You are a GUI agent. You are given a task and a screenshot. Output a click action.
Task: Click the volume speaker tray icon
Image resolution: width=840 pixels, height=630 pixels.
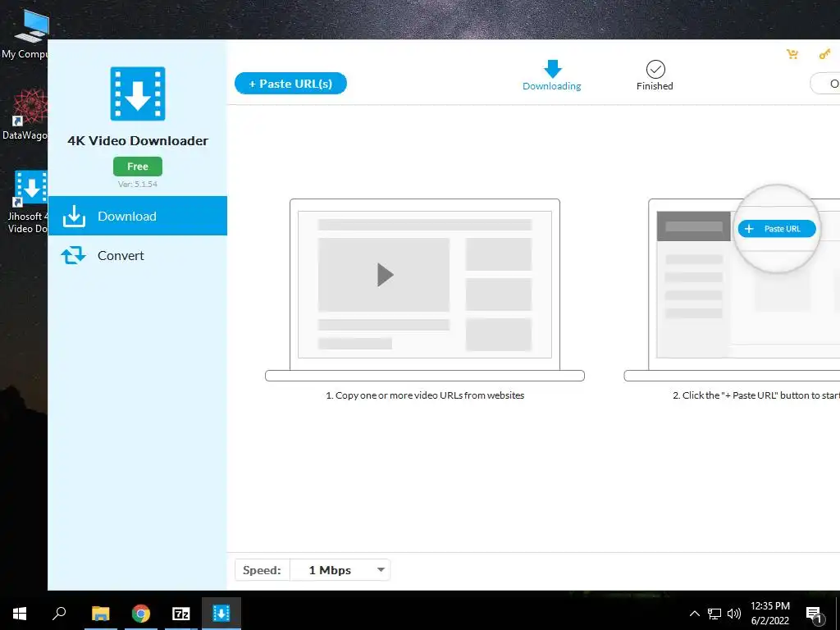734,614
